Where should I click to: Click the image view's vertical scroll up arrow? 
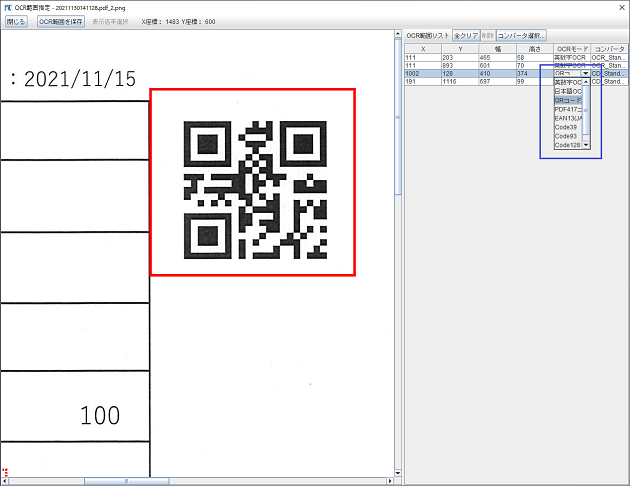click(398, 34)
